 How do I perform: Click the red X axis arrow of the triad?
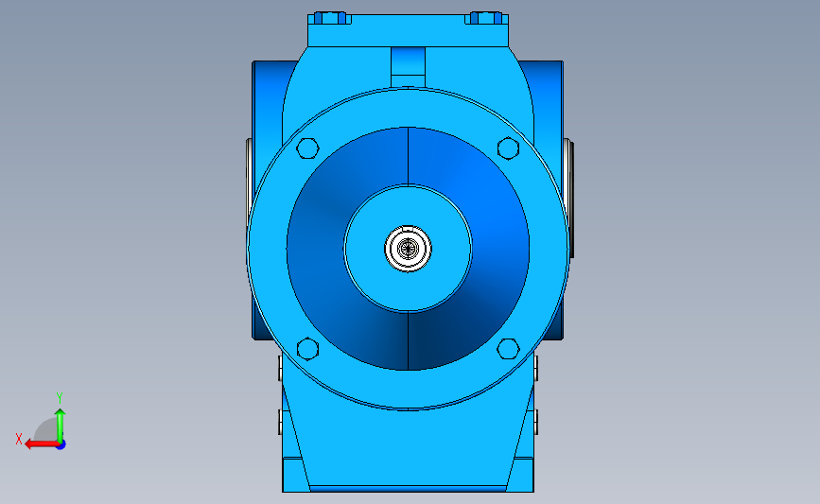coord(42,444)
